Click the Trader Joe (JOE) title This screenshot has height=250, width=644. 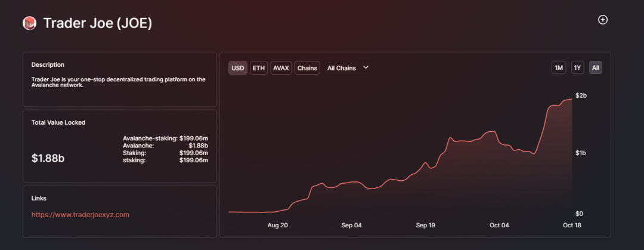[x=98, y=23]
